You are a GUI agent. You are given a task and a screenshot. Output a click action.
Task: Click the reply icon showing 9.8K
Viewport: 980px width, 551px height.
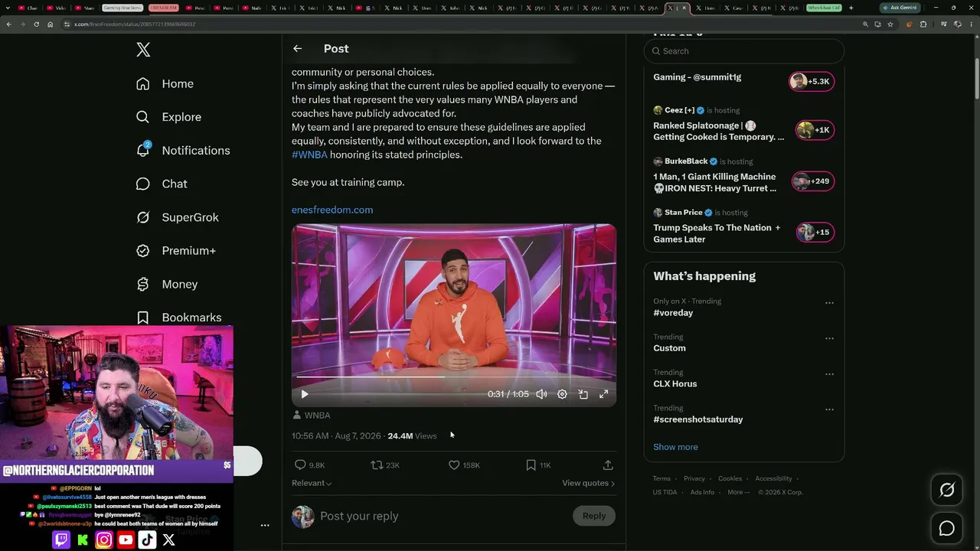[x=300, y=465]
